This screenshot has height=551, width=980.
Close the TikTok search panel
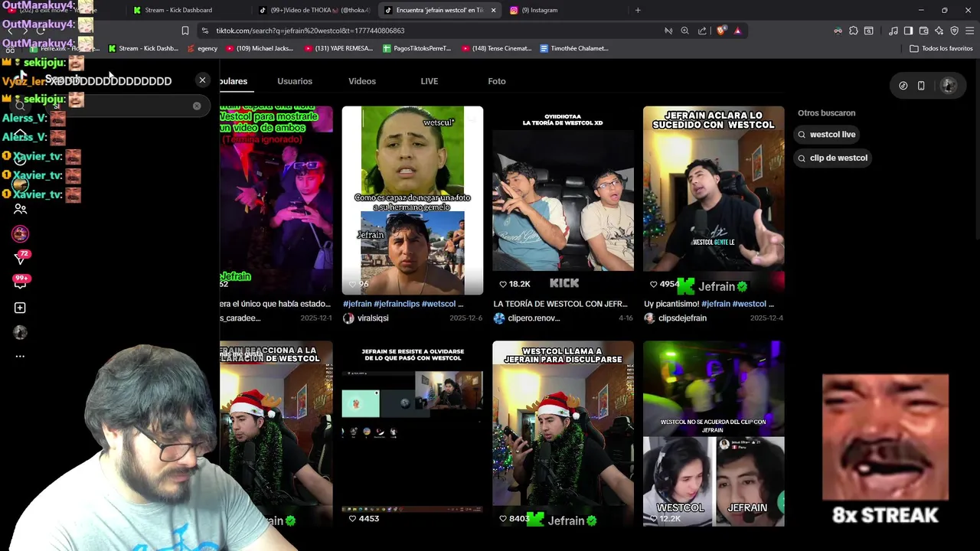(202, 80)
